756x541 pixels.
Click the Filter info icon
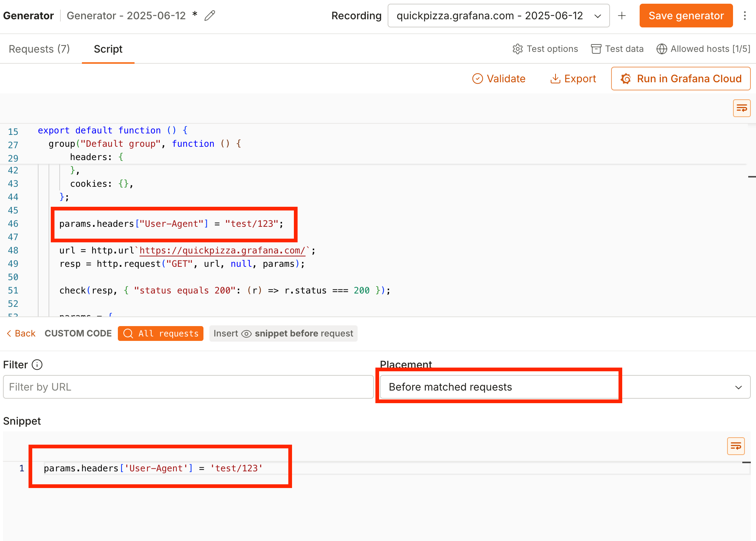(x=37, y=365)
